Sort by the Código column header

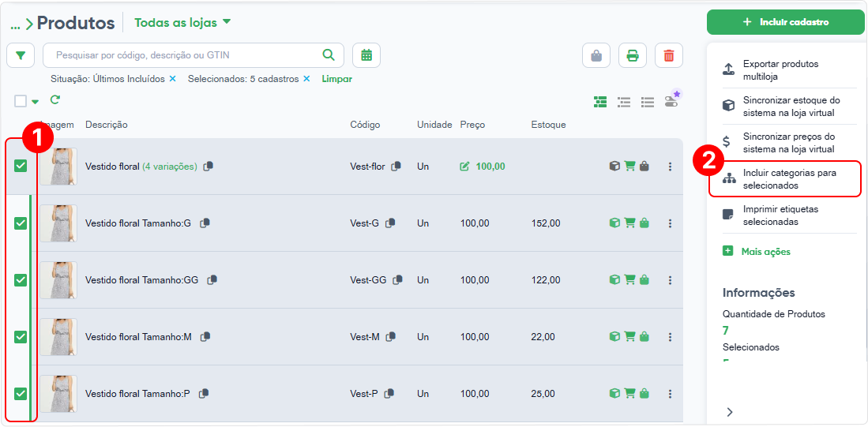[x=366, y=125]
